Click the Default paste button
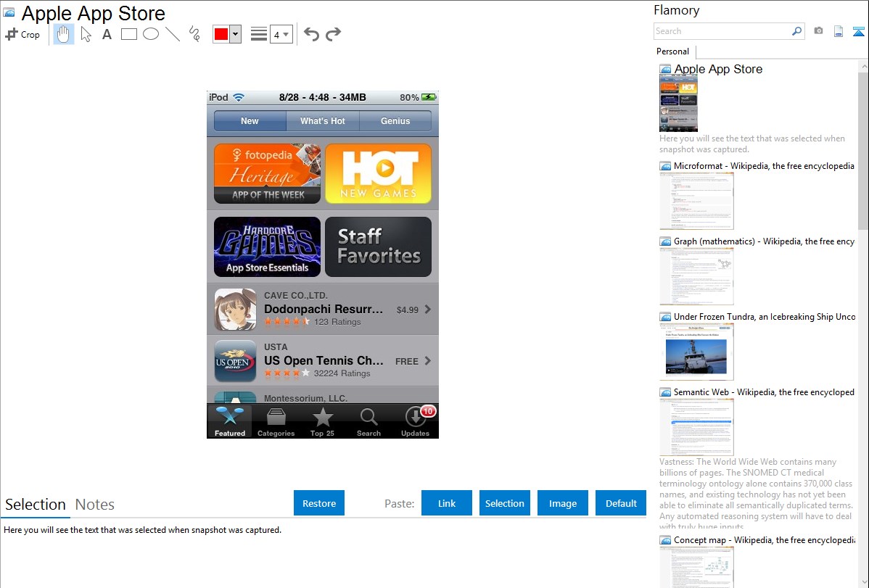This screenshot has width=869, height=588. (621, 503)
